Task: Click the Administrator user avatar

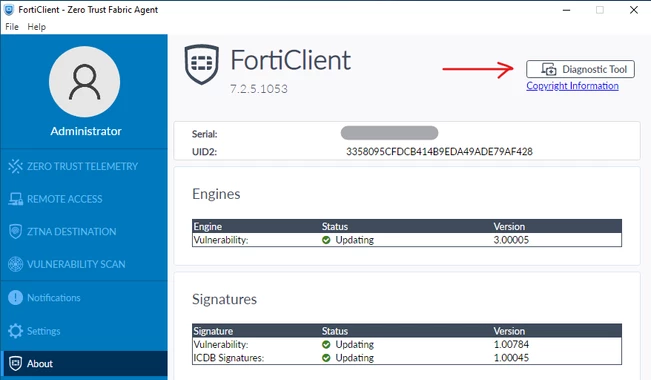Action: (x=85, y=81)
